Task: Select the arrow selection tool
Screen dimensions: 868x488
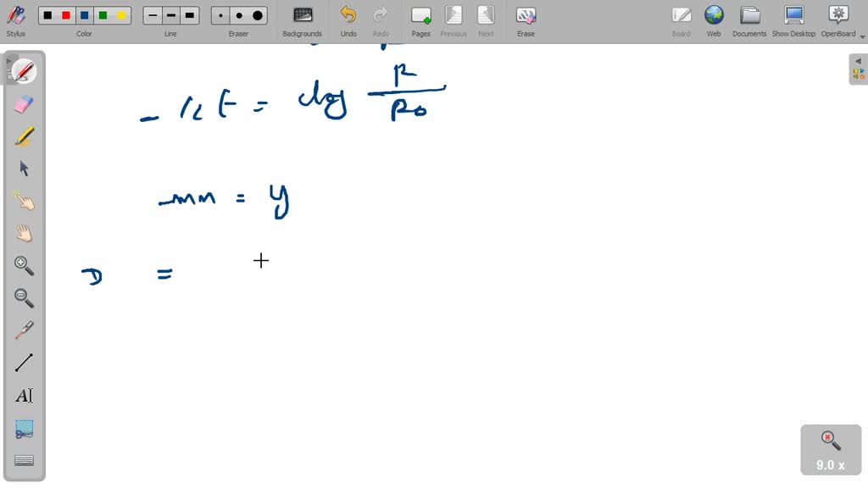Action: pyautogui.click(x=24, y=169)
